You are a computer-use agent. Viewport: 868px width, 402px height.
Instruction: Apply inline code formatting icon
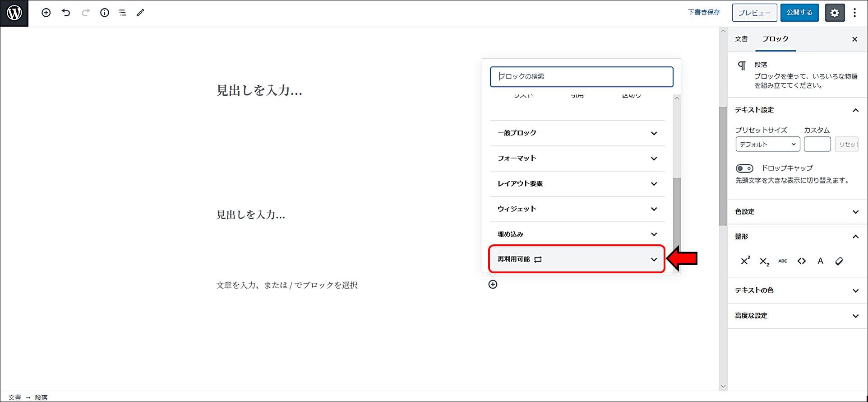[801, 261]
